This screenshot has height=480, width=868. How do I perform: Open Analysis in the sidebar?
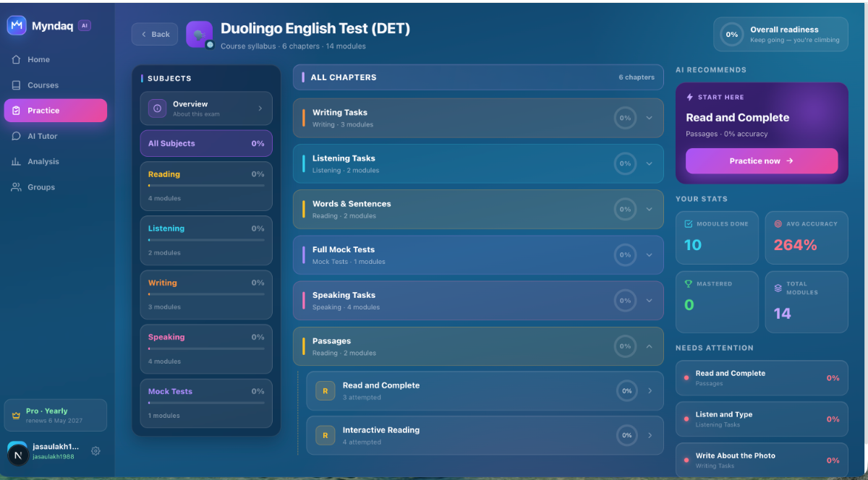click(x=56, y=161)
